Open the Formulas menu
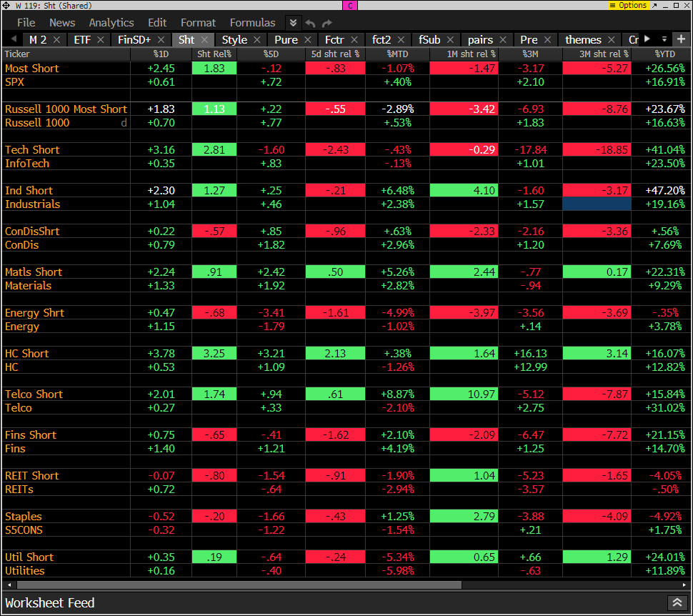Screen dimensions: 693x616 (252, 23)
